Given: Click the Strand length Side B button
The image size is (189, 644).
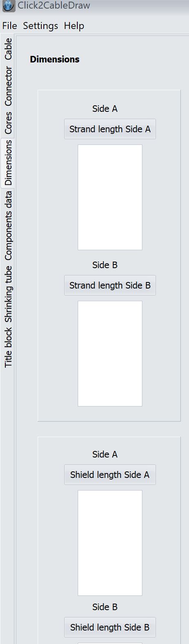Looking at the screenshot, I should click(110, 285).
